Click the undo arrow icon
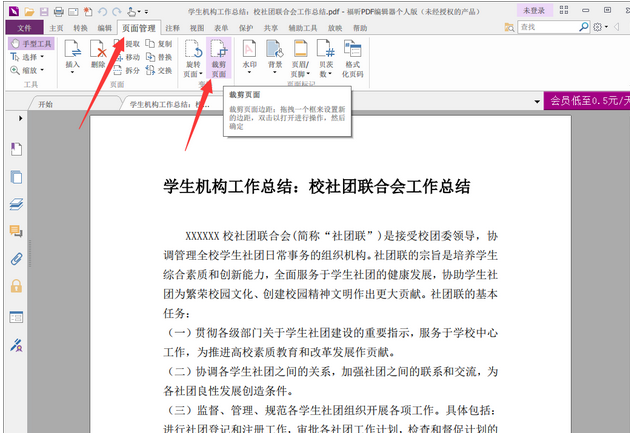This screenshot has height=433, width=630. (x=102, y=12)
